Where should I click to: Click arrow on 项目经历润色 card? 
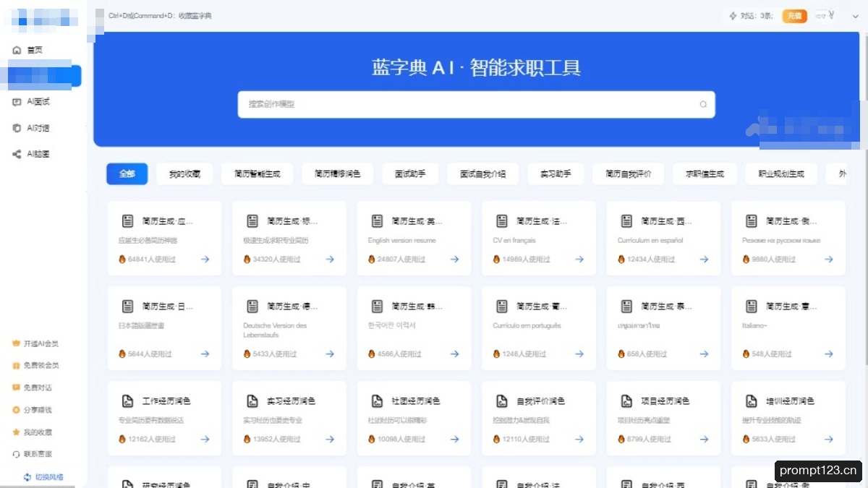coord(705,439)
